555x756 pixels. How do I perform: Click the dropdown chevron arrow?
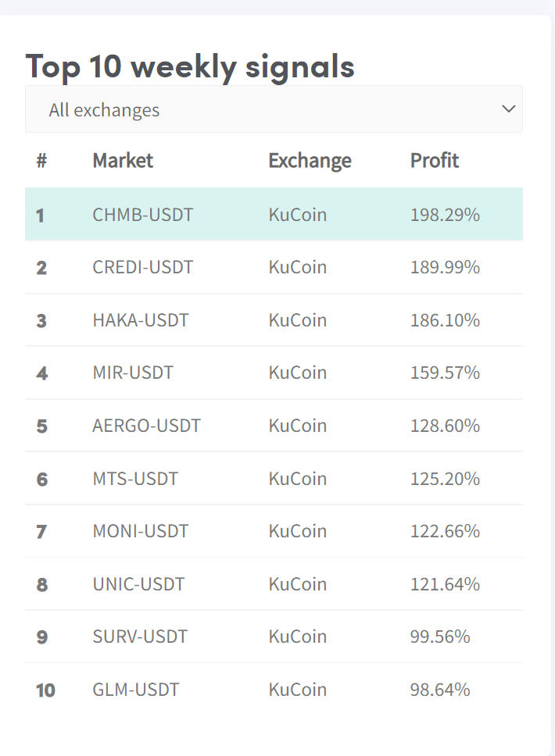509,109
